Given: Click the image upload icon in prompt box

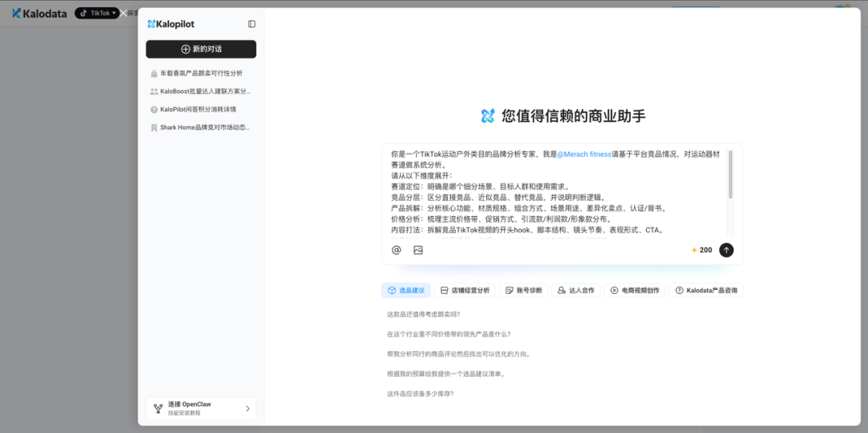Looking at the screenshot, I should pyautogui.click(x=418, y=250).
